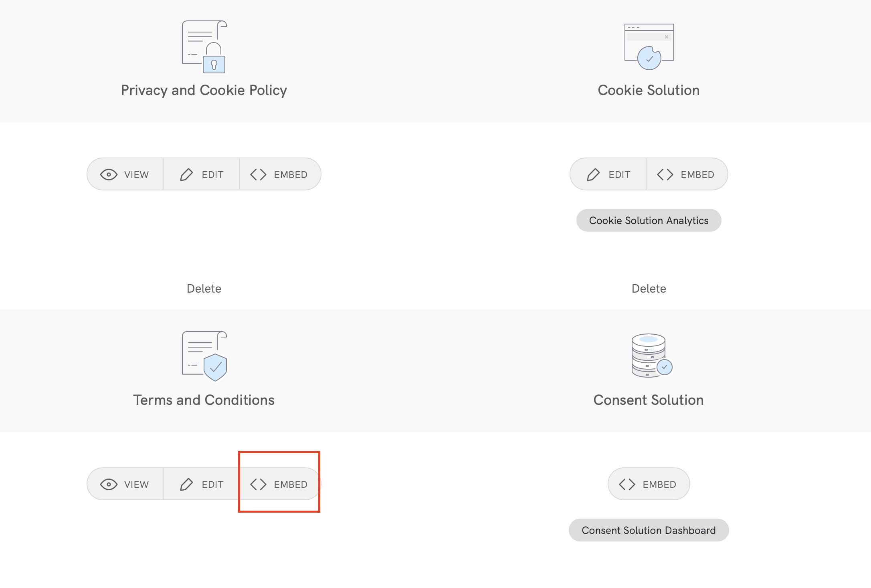Viewport: 871px width, 588px height.
Task: Embed the Privacy and Cookie Policy
Action: [x=279, y=174]
